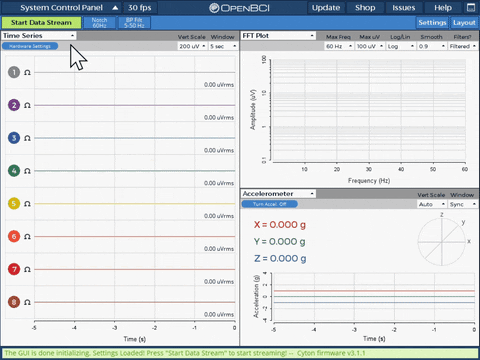Screen dimensions: 480x360
Task: Toggle channel 5 yellow circle button
Action: click(x=14, y=204)
